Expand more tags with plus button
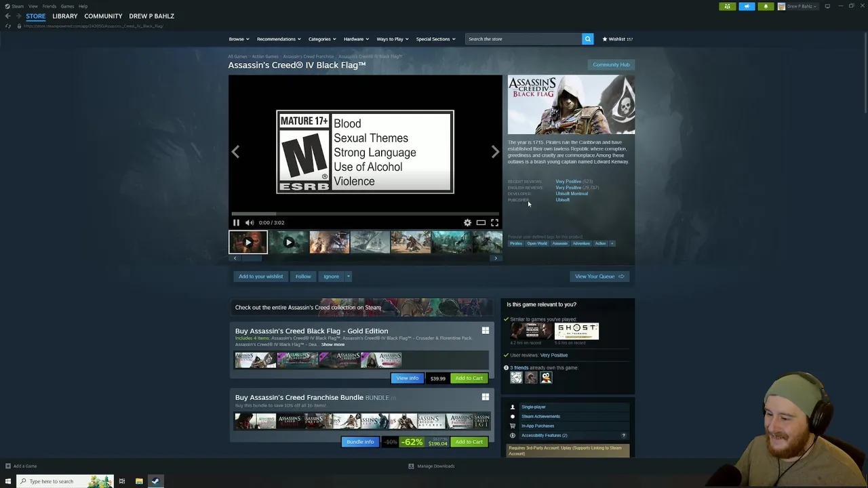 coord(612,243)
